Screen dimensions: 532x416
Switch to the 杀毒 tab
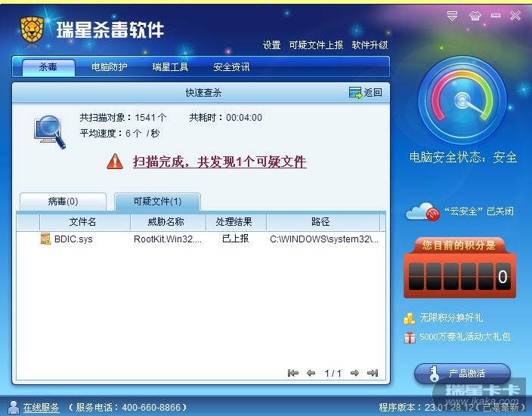[x=48, y=67]
